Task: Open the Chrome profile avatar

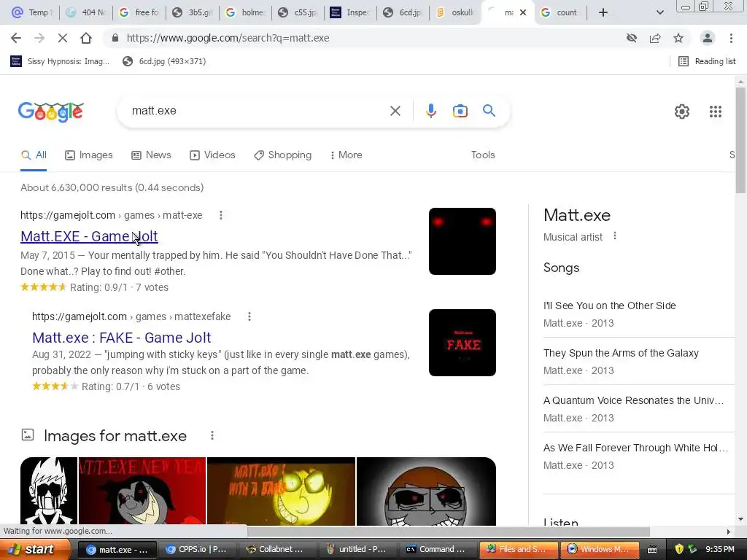Action: 708,38
